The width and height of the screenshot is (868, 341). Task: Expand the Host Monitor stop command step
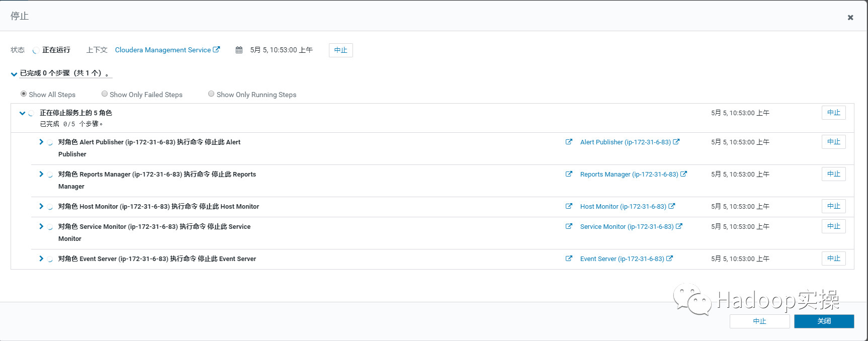coord(41,206)
